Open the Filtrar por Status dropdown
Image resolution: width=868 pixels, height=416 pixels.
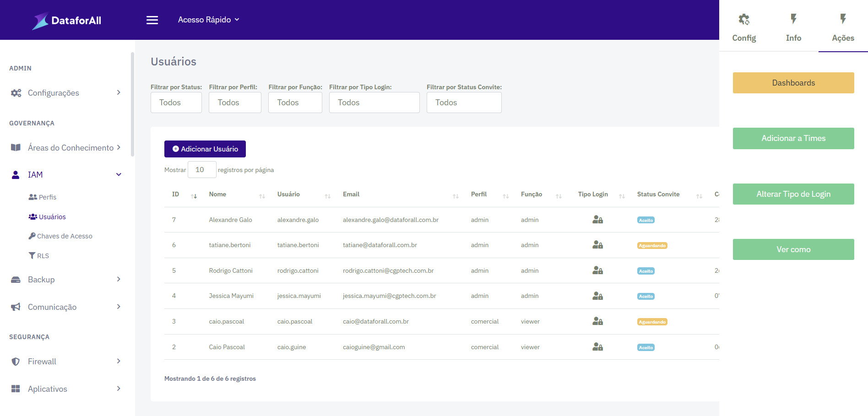click(x=176, y=103)
